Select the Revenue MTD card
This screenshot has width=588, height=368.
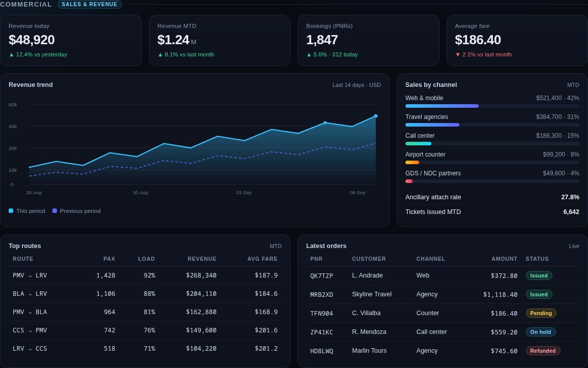tap(219, 41)
